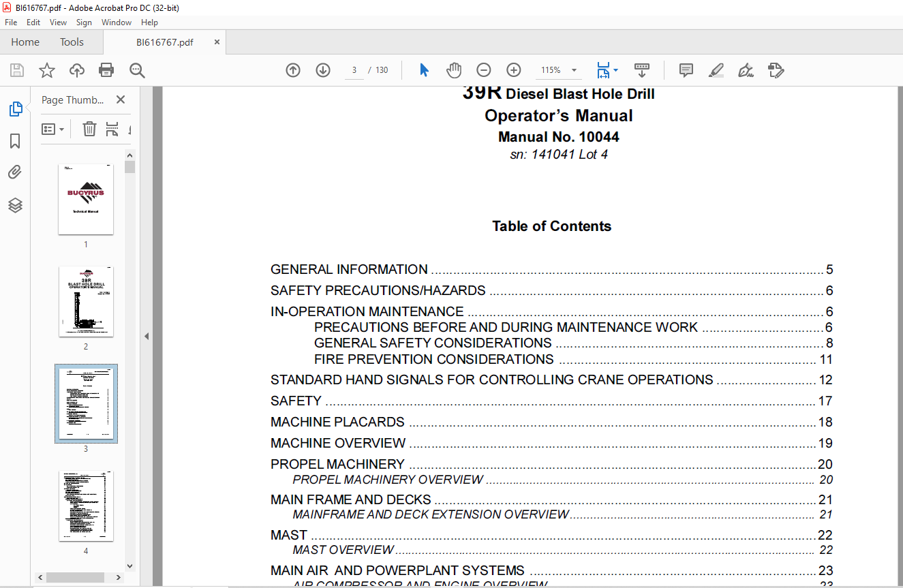Select the page 4 thumbnail
Screen dimensions: 903x588
tap(86, 506)
